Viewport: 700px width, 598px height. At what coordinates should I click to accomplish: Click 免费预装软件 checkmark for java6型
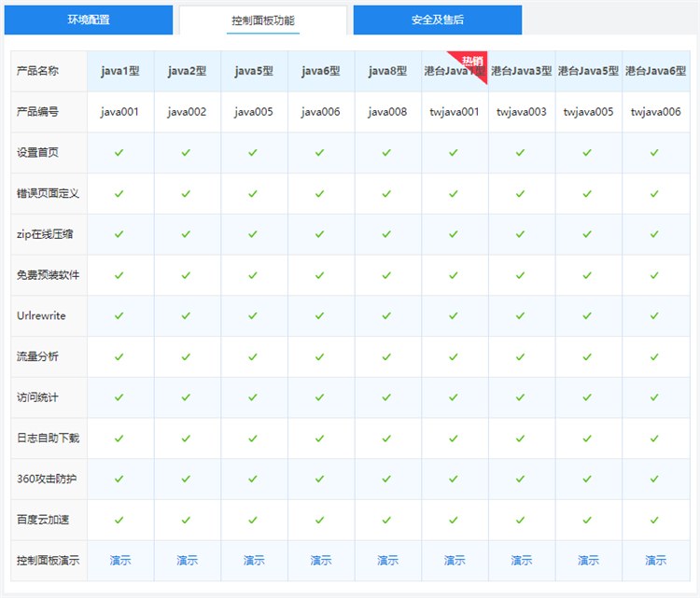(320, 275)
